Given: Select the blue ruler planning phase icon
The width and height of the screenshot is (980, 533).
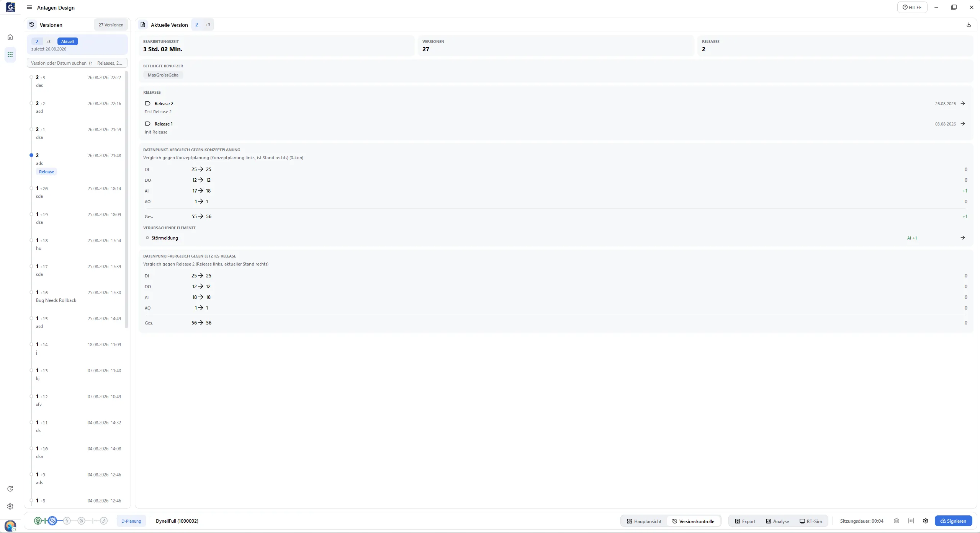Looking at the screenshot, I should click(x=52, y=521).
